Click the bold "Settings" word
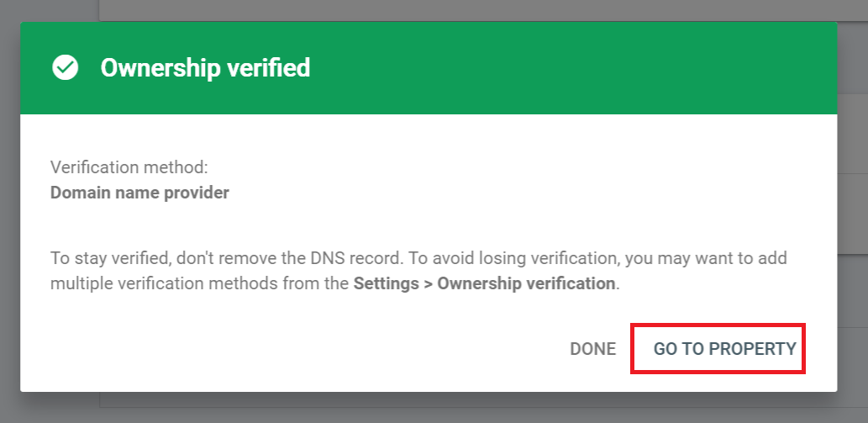This screenshot has height=423, width=868. 386,283
